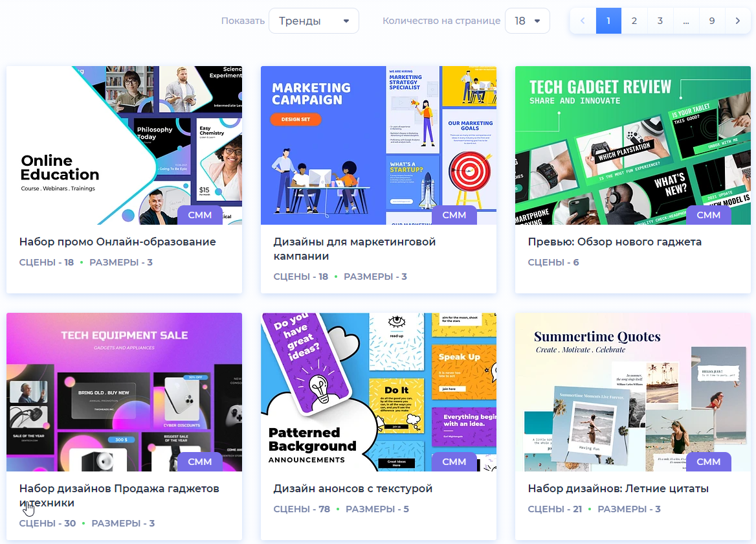Select page 2 in pagination
This screenshot has width=756, height=544.
click(x=634, y=21)
